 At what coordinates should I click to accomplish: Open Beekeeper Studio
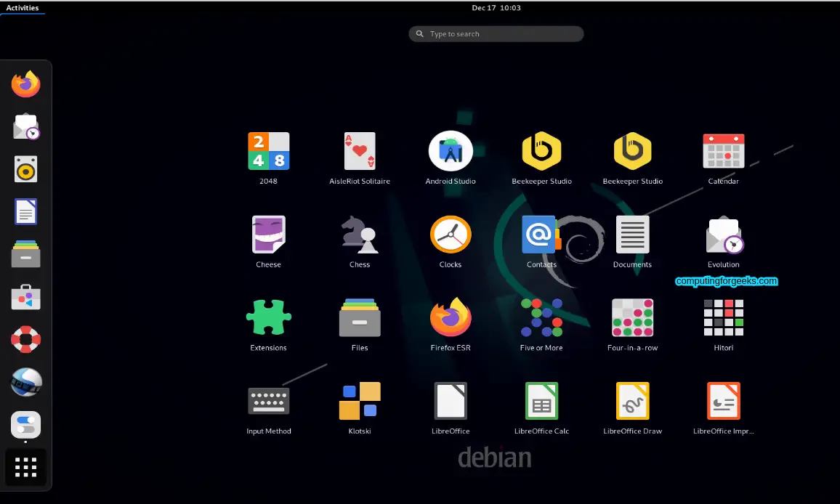pyautogui.click(x=541, y=152)
